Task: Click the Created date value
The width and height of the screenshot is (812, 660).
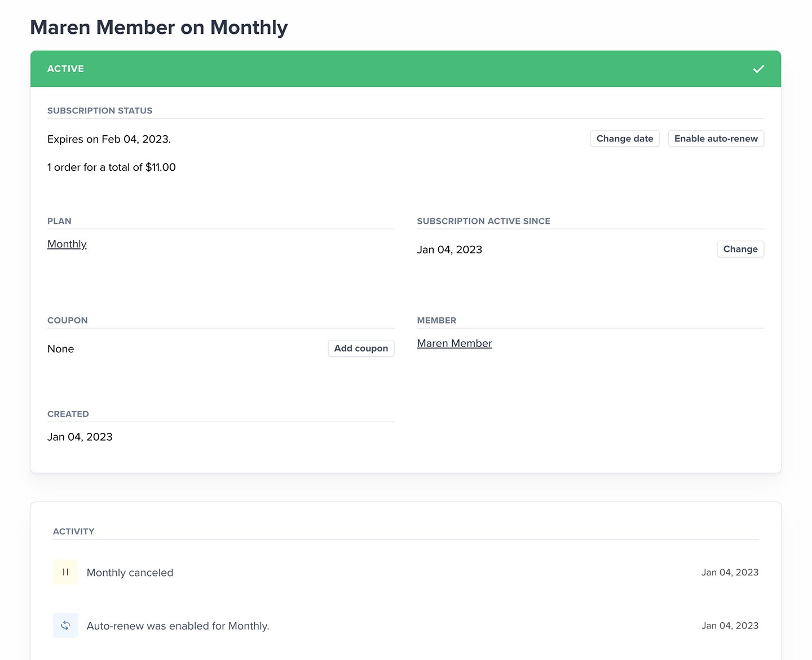Action: click(80, 437)
